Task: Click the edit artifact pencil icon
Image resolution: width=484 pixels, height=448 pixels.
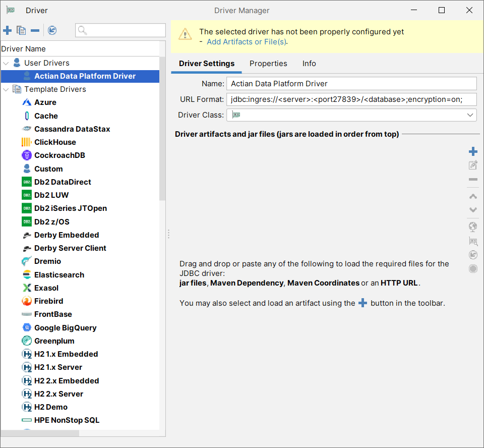Action: click(473, 165)
